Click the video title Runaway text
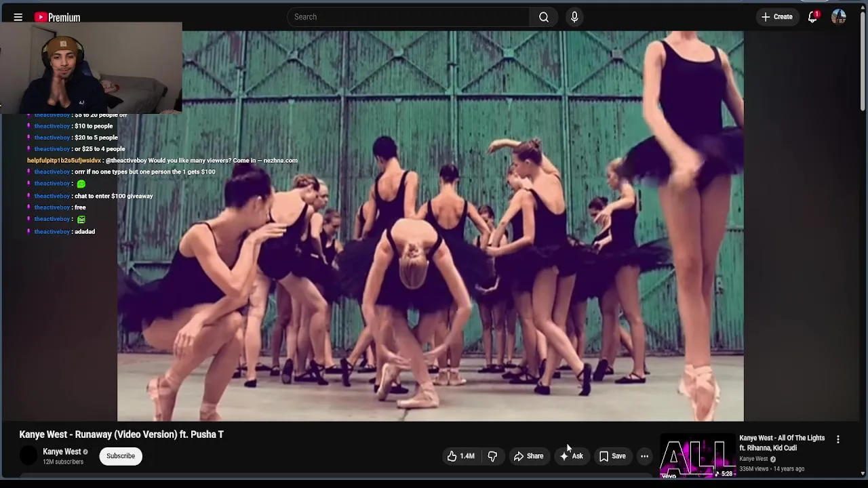This screenshot has width=868, height=488. point(121,434)
